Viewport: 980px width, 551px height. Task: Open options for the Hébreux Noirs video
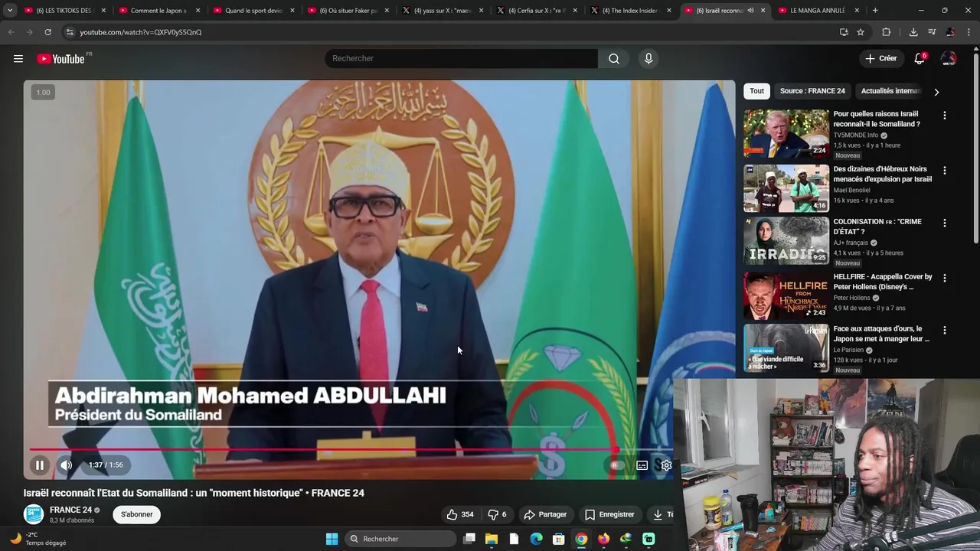944,171
